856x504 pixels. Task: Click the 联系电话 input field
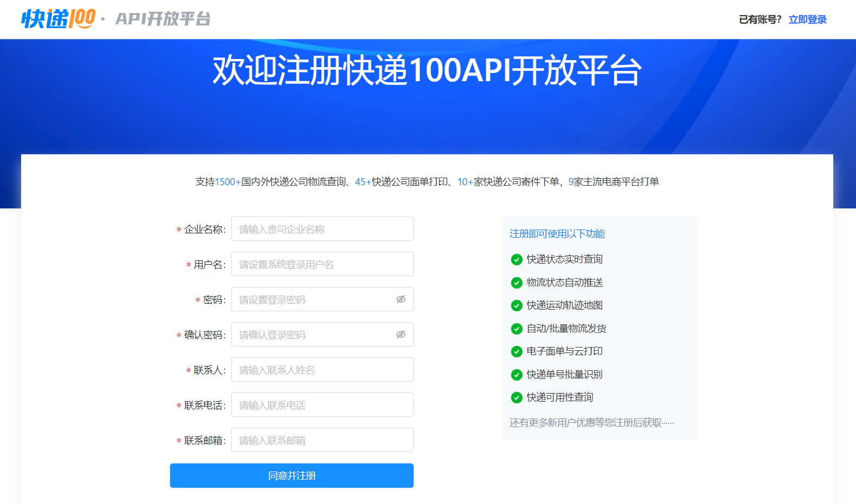[x=322, y=405]
